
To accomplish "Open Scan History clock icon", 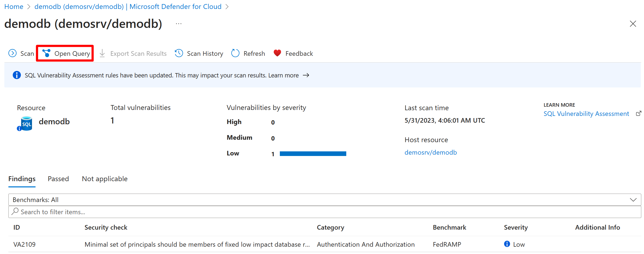I will pyautogui.click(x=179, y=53).
